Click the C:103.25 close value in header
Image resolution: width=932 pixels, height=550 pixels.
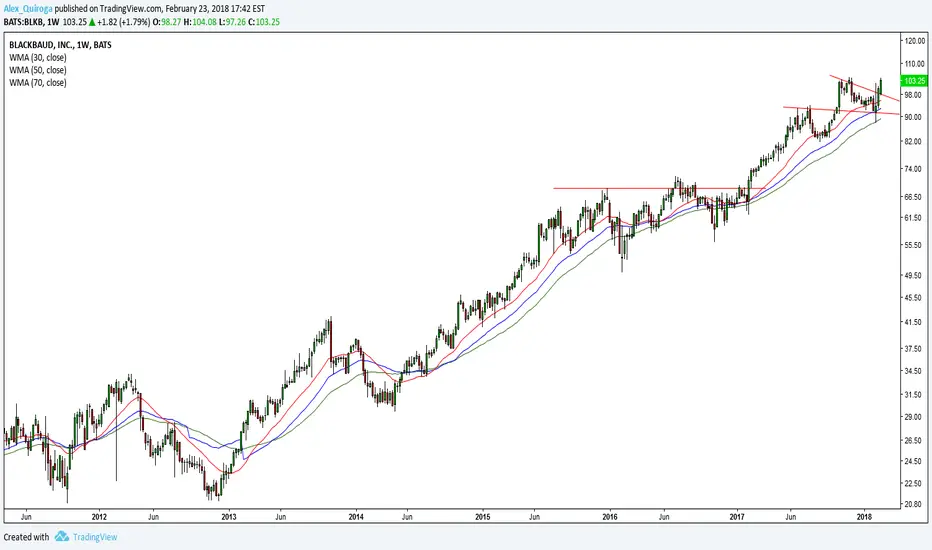point(264,22)
